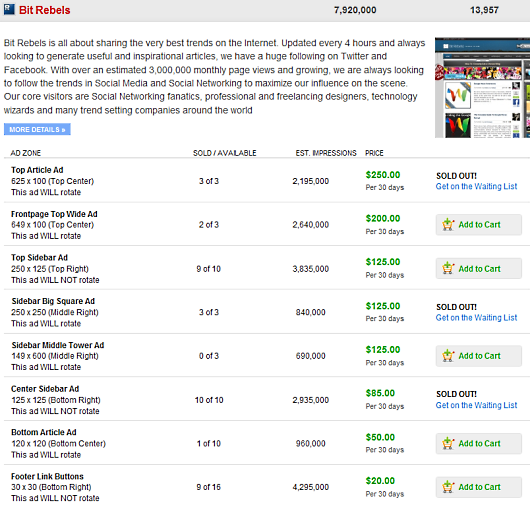Add Sidebar Middle Tower Ad to cart
Image resolution: width=530 pixels, height=509 pixels.
tap(479, 356)
